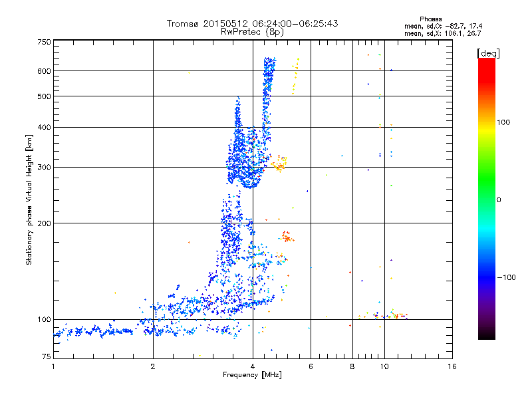Screen dimensions: 532x399
Task: Click x-axis tick label '1'
Action: [53, 366]
